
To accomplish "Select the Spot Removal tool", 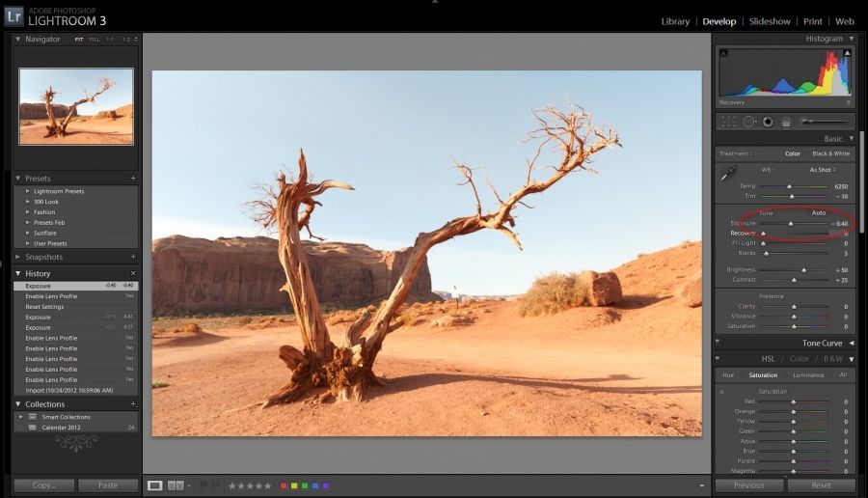I will (x=748, y=122).
